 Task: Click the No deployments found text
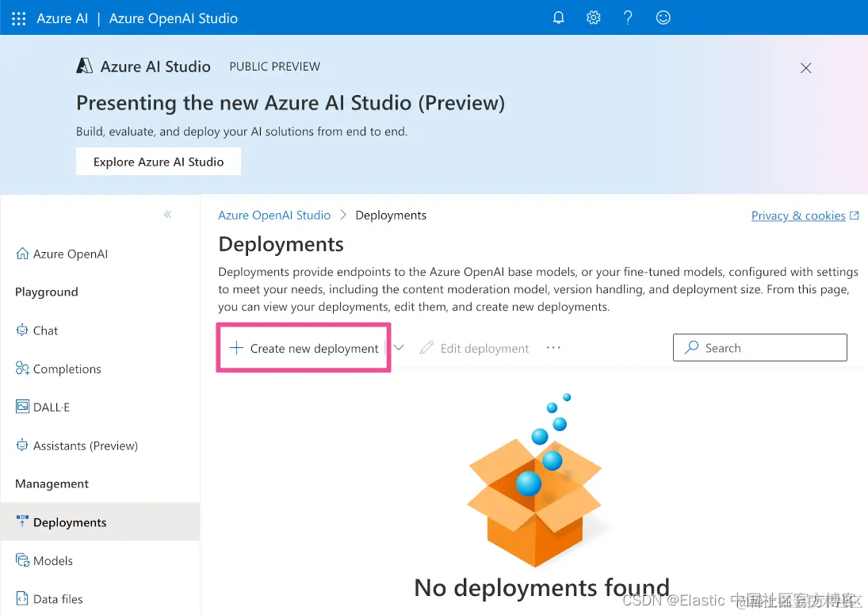[542, 587]
